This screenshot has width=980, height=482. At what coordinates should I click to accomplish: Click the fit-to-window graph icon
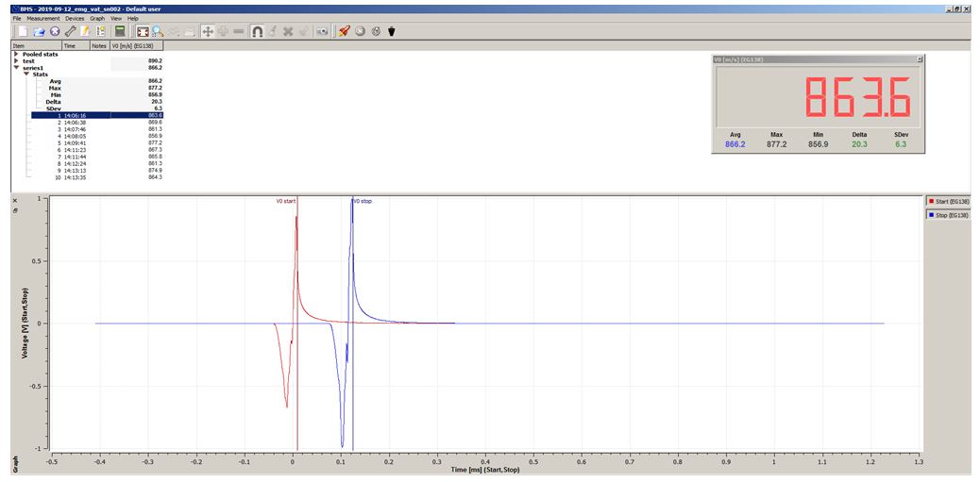(143, 31)
